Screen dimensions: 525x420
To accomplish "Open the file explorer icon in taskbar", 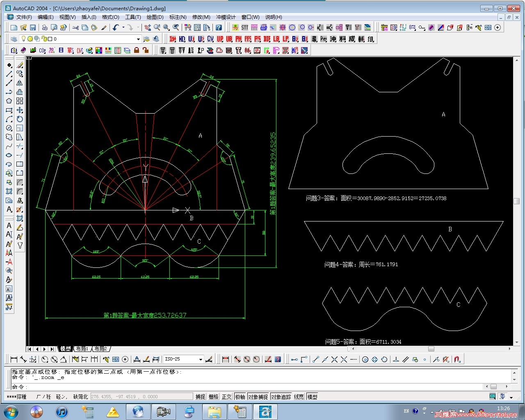I will (x=215, y=412).
